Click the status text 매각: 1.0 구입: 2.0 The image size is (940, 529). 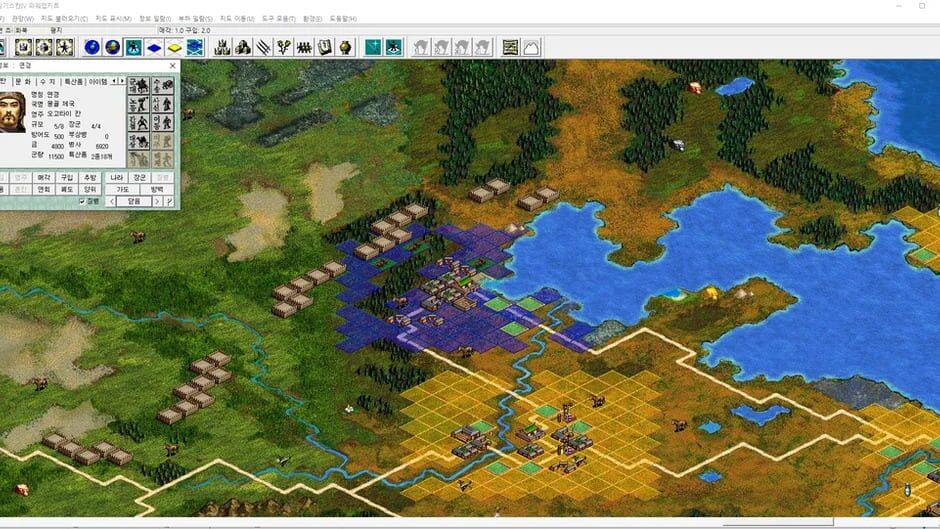coord(185,30)
